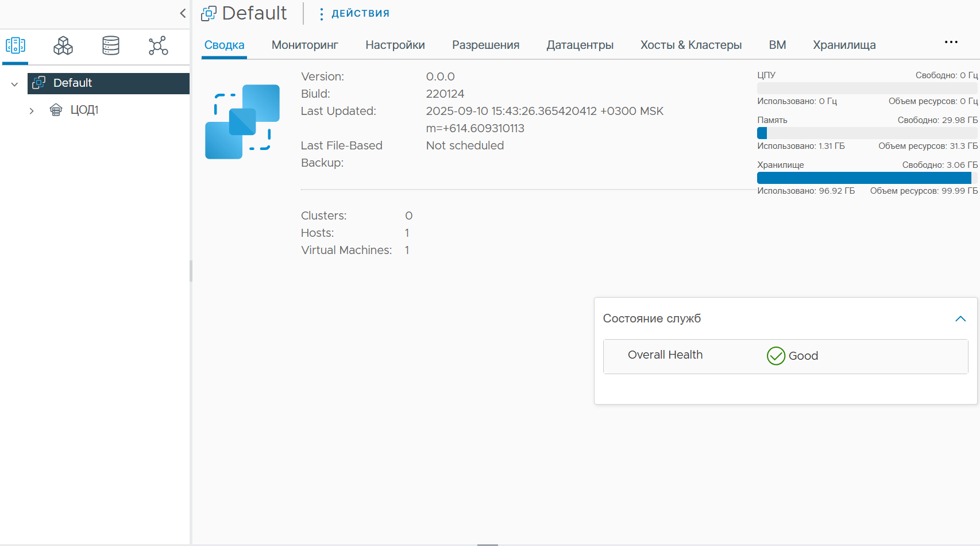The image size is (980, 546).
Task: Click the large vCenter logo thumbnail
Action: tap(242, 122)
